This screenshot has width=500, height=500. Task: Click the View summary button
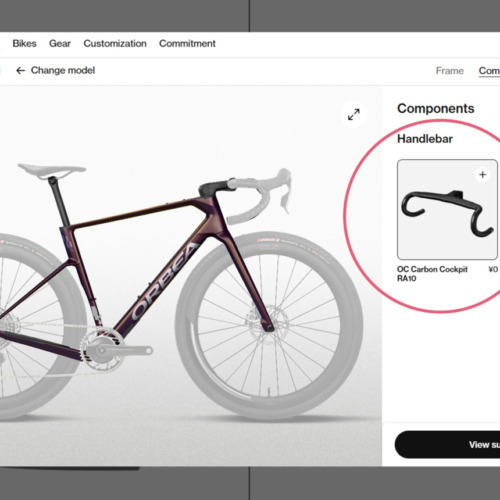click(x=447, y=444)
